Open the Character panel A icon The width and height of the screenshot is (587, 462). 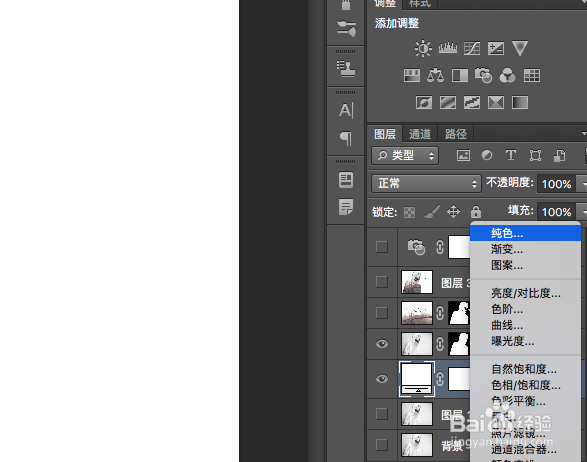coord(346,110)
